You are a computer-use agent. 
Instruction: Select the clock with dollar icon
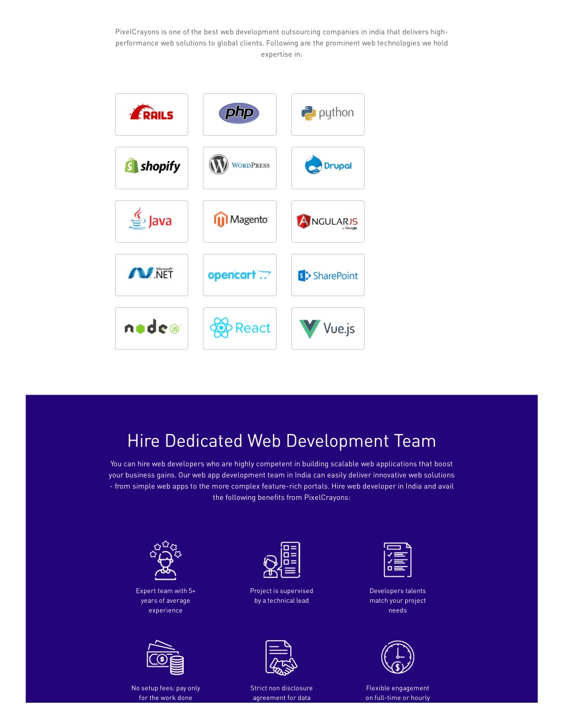click(398, 657)
